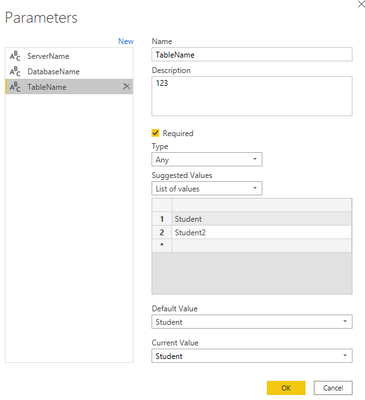Click row header 1 in values table
This screenshot has width=365, height=400.
point(162,219)
